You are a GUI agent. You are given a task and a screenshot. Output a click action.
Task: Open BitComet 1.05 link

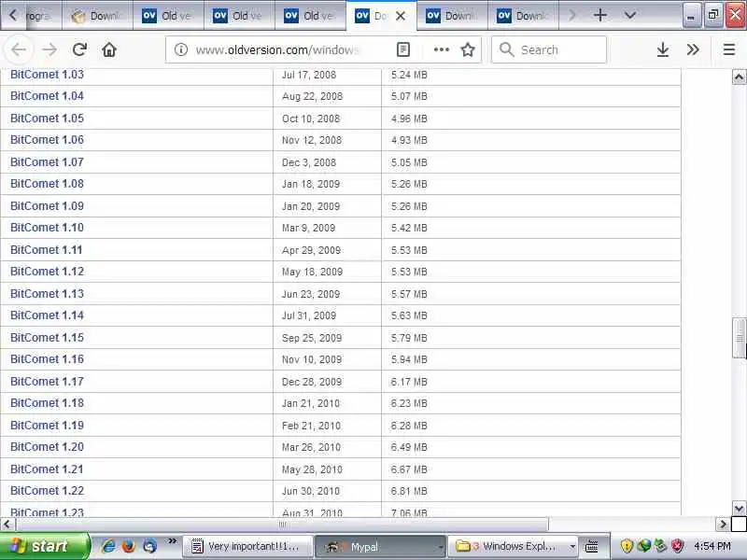click(x=47, y=119)
